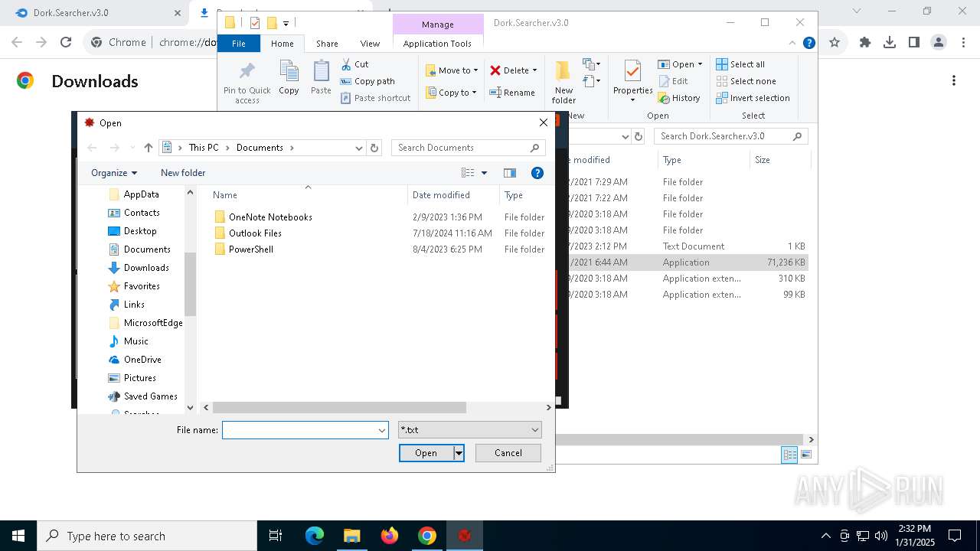Click the Search Dork.Searcher.v3.0 box
Screen dimensions: 980x551
(731, 136)
